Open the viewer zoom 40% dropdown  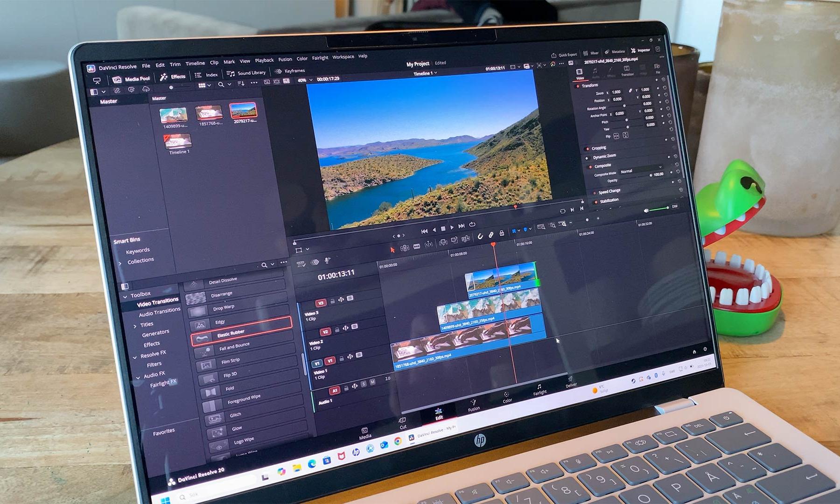[305, 80]
